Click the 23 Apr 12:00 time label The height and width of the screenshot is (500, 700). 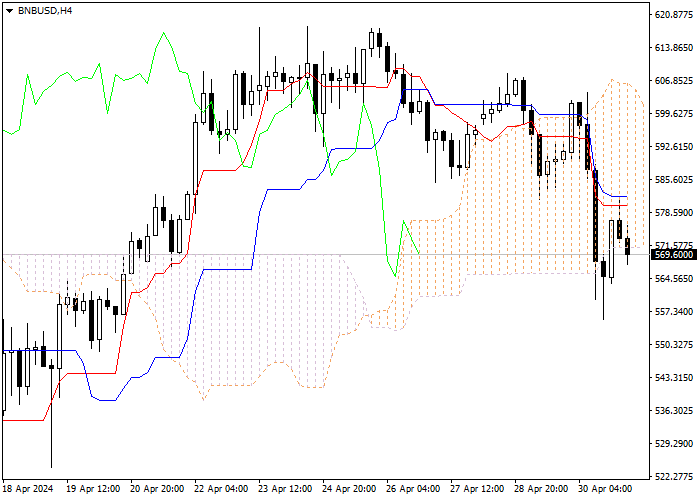285,489
